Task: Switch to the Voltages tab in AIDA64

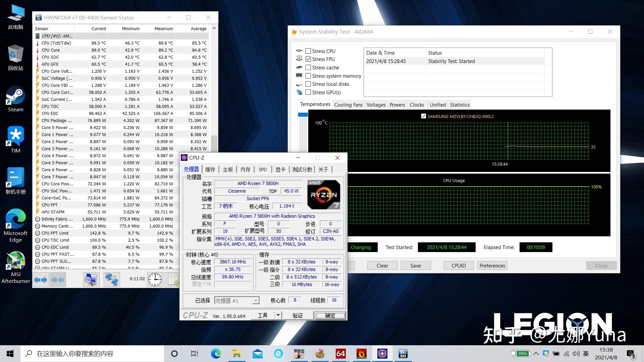Action: tap(376, 105)
